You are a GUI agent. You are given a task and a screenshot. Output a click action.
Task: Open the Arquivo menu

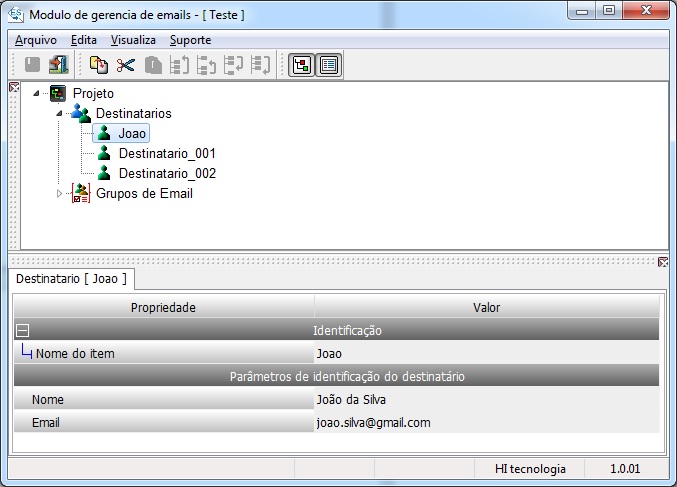coord(36,40)
